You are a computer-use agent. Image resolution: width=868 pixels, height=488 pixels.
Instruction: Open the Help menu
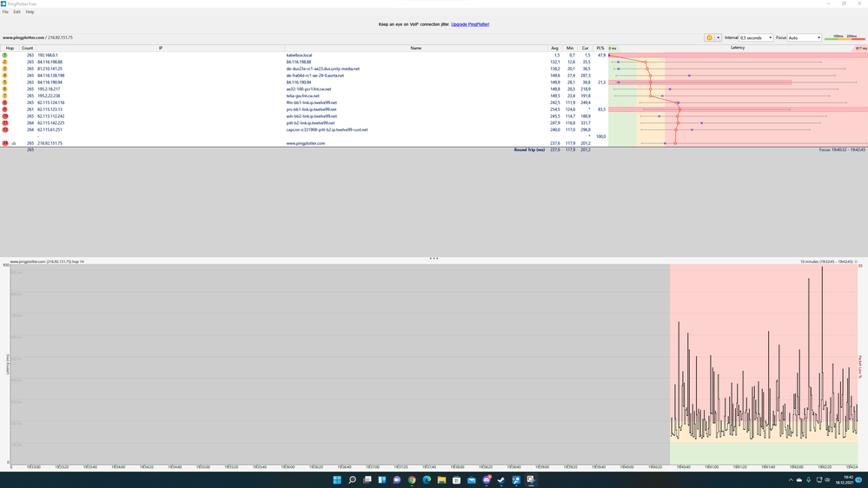click(30, 11)
